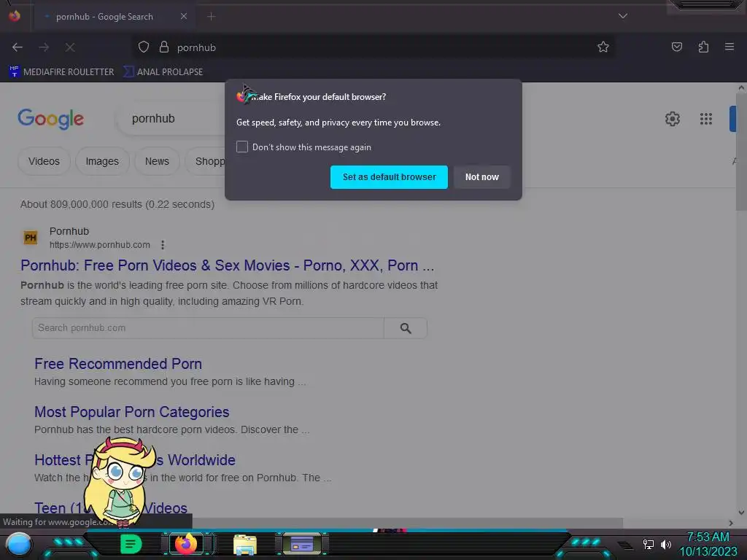Switch to the News search filter

point(157,161)
